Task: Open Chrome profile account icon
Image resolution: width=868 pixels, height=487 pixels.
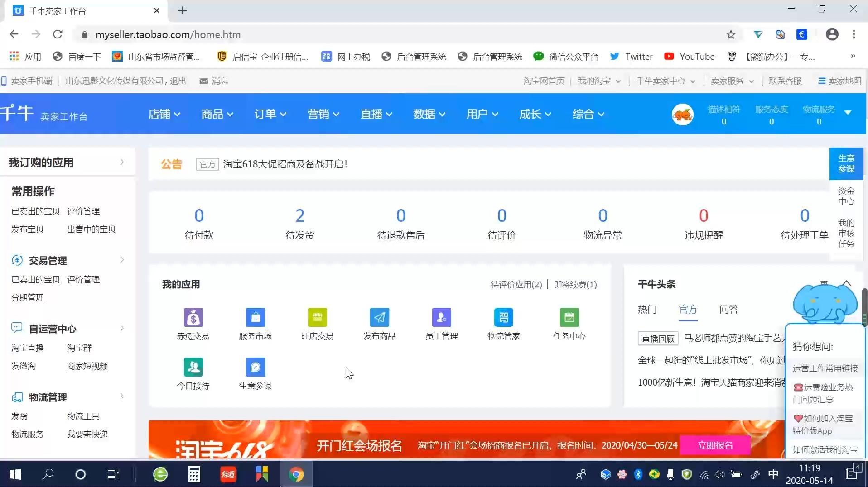Action: pyautogui.click(x=832, y=34)
